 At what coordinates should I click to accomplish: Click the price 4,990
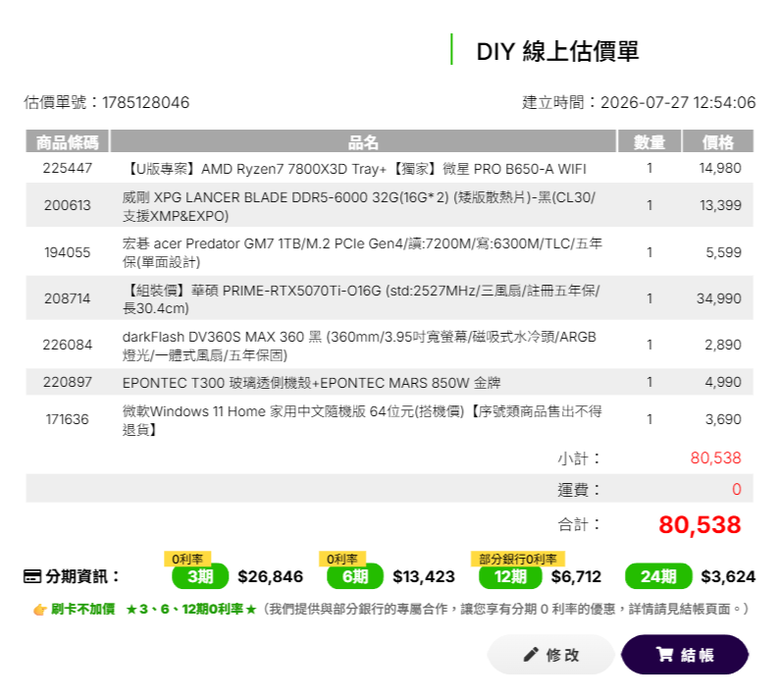coord(723,382)
